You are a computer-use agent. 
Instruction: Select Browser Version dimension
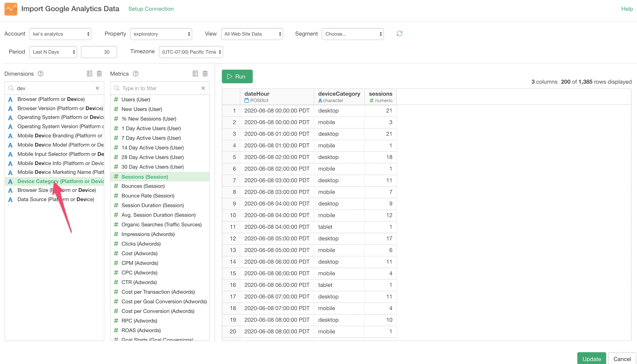[54, 108]
